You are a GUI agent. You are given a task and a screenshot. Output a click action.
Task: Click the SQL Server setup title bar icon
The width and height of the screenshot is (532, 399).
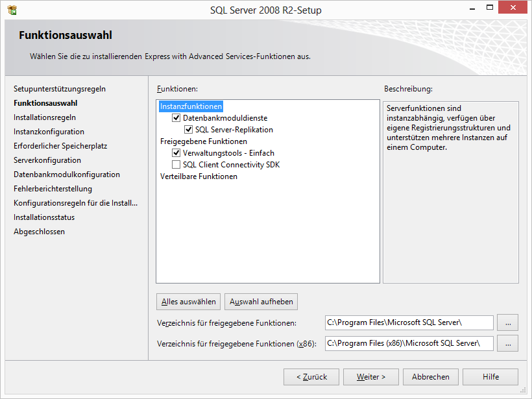[x=12, y=10]
